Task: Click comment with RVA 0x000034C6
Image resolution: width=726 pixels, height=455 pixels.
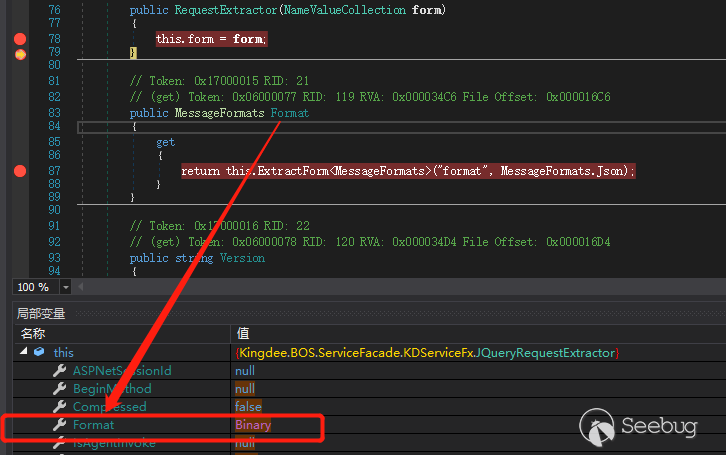Action: [x=370, y=97]
